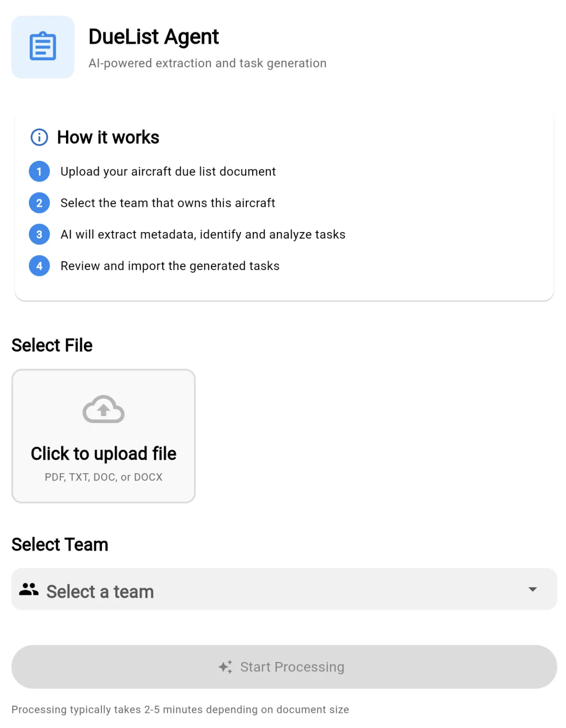This screenshot has width=566, height=728.
Task: Expand team list using dropdown arrow
Action: pyautogui.click(x=533, y=589)
